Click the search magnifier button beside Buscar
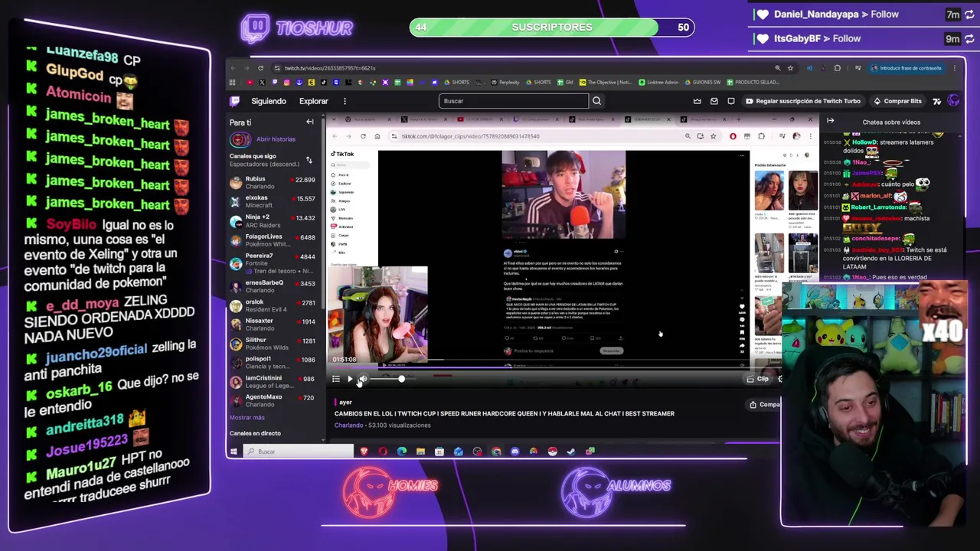This screenshot has width=980, height=551. (596, 101)
